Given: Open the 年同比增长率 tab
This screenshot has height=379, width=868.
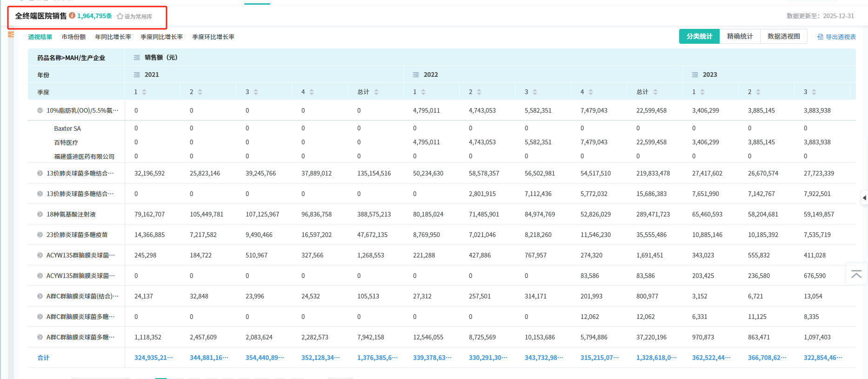Looking at the screenshot, I should coord(113,37).
